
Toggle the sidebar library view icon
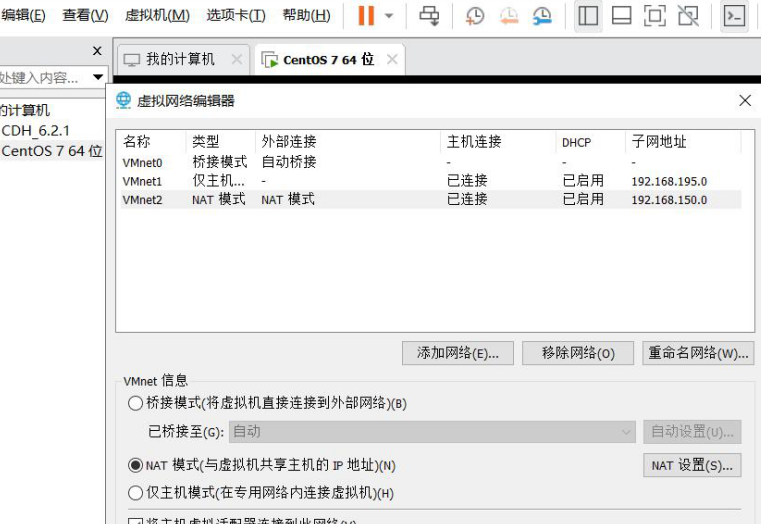click(588, 16)
